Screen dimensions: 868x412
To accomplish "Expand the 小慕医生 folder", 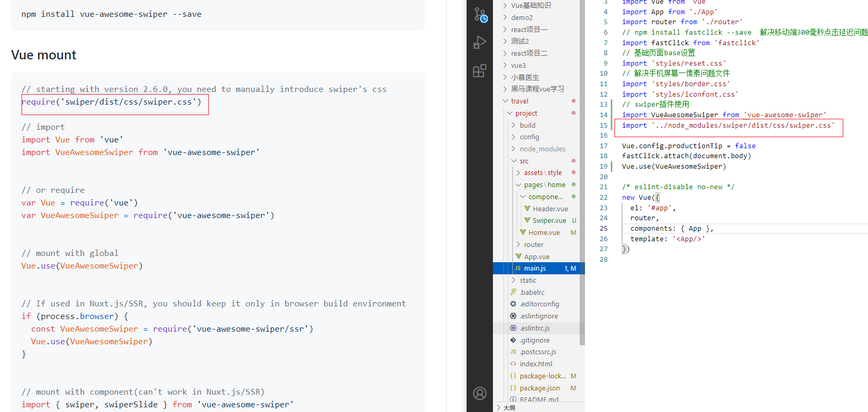I will tap(505, 77).
